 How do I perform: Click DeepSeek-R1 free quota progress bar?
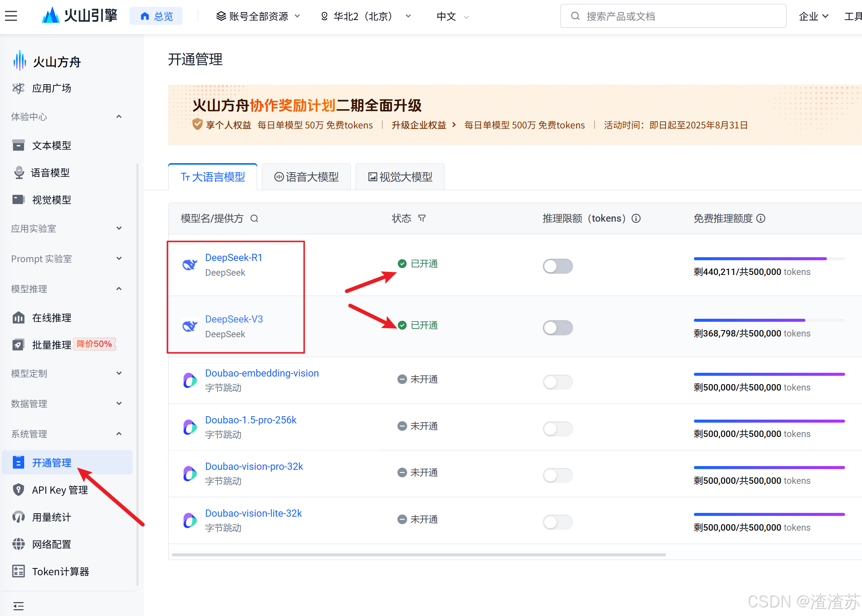(769, 259)
